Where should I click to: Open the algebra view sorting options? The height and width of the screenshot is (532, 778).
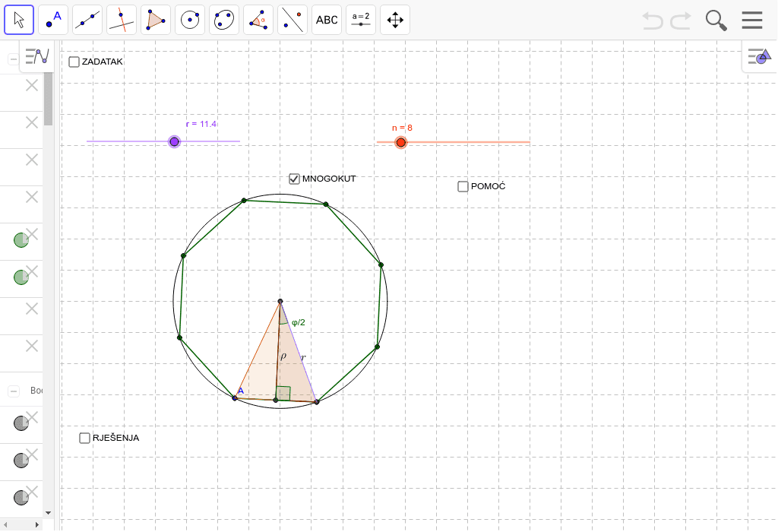pos(35,55)
